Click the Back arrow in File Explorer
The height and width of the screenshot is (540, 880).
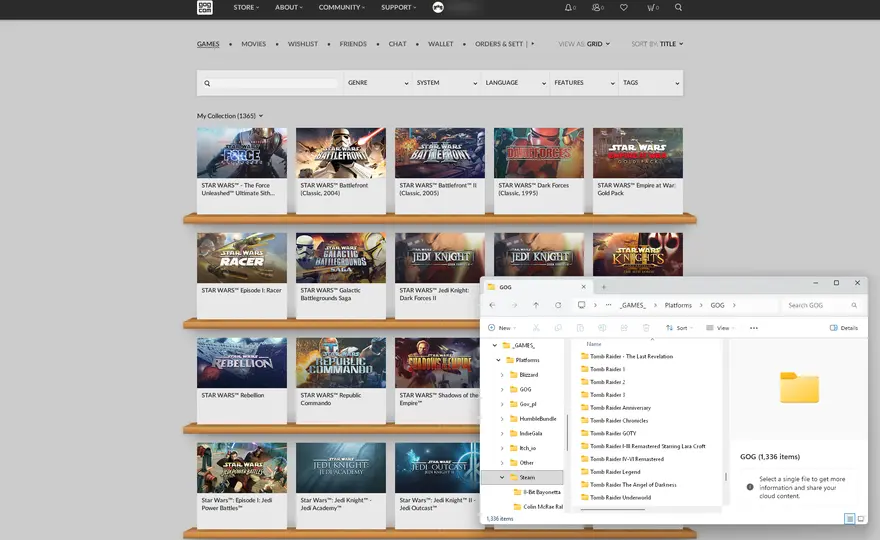(x=492, y=305)
